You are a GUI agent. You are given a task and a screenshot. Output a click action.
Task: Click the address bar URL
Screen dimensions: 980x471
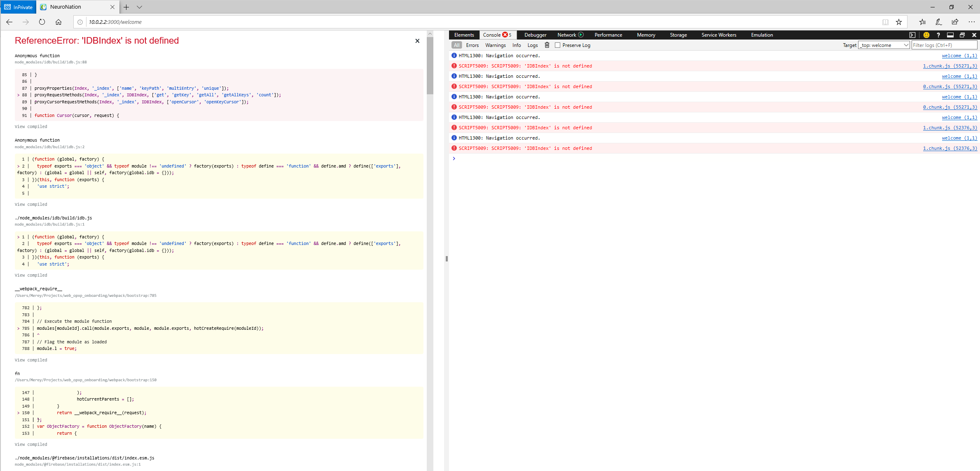pyautogui.click(x=115, y=22)
